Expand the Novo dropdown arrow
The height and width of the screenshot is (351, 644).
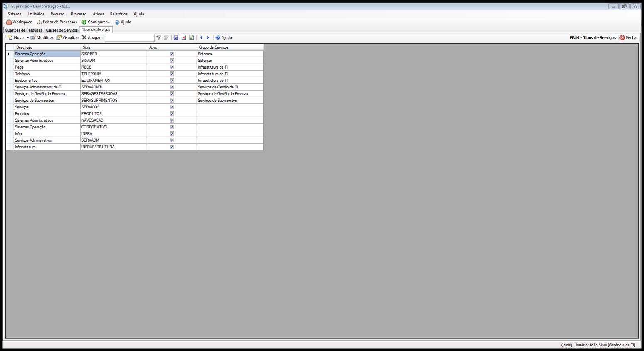(x=27, y=38)
